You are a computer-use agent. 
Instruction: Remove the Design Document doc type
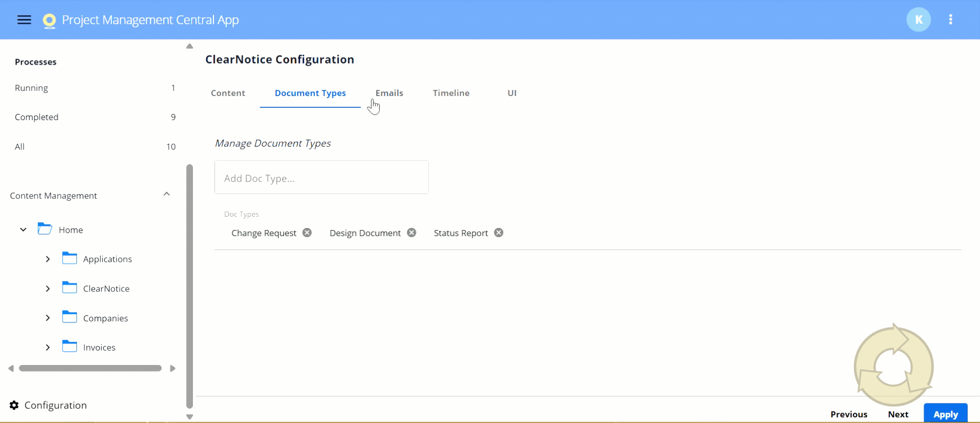point(411,233)
